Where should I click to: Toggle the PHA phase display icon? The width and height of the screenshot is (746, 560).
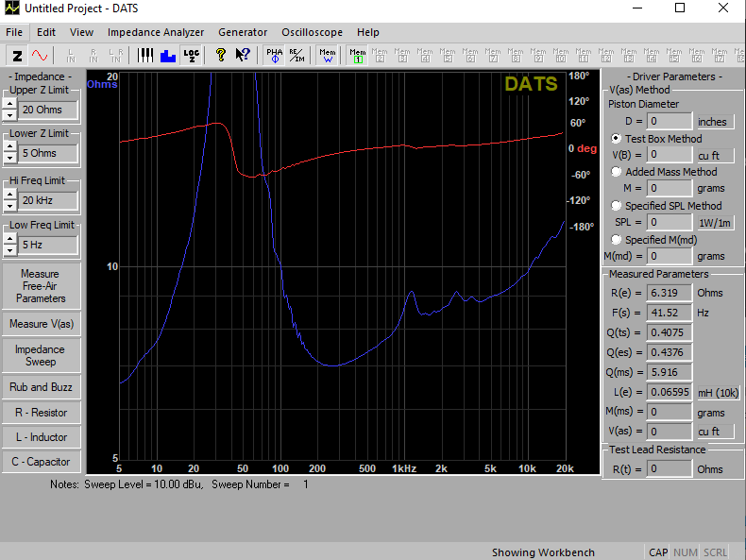[275, 56]
